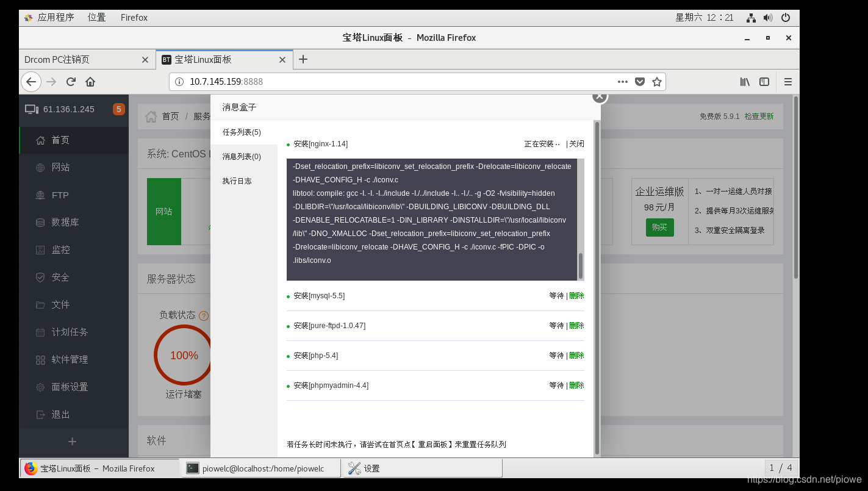Image resolution: width=868 pixels, height=491 pixels.
Task: Click the 负载状态 help question icon
Action: tap(204, 316)
